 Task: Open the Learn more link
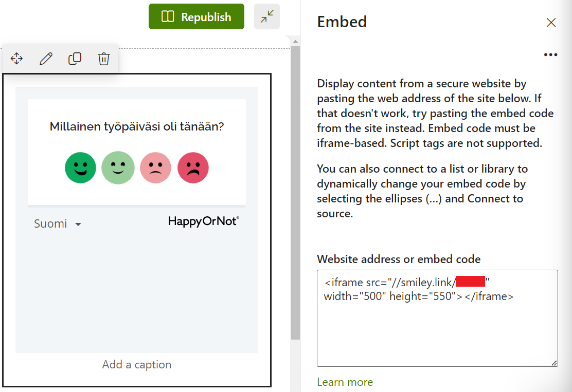tap(345, 382)
